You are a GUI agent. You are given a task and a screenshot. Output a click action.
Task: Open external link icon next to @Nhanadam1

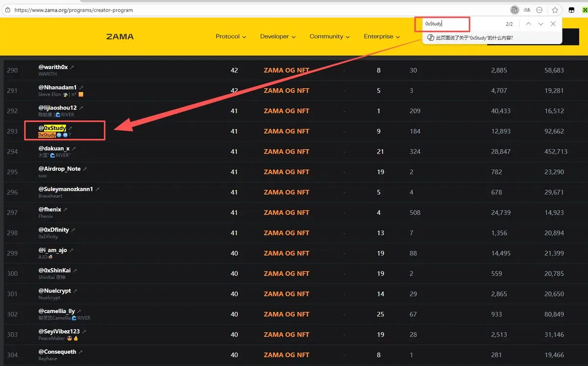click(81, 87)
